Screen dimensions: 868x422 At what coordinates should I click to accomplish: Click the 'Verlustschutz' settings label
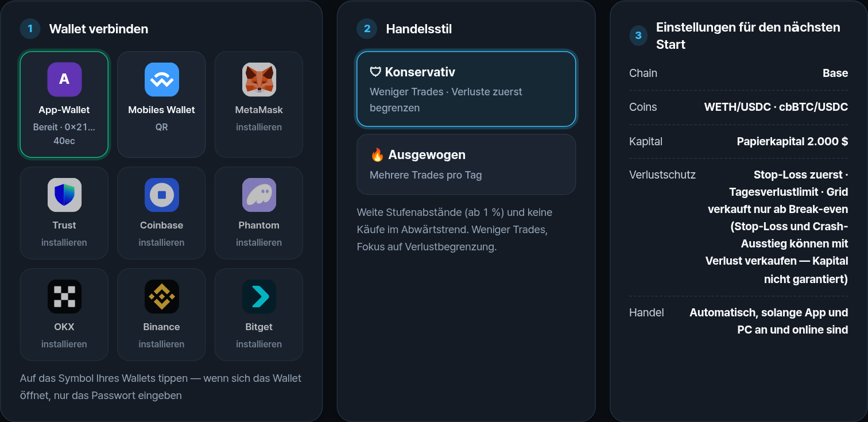tap(662, 175)
